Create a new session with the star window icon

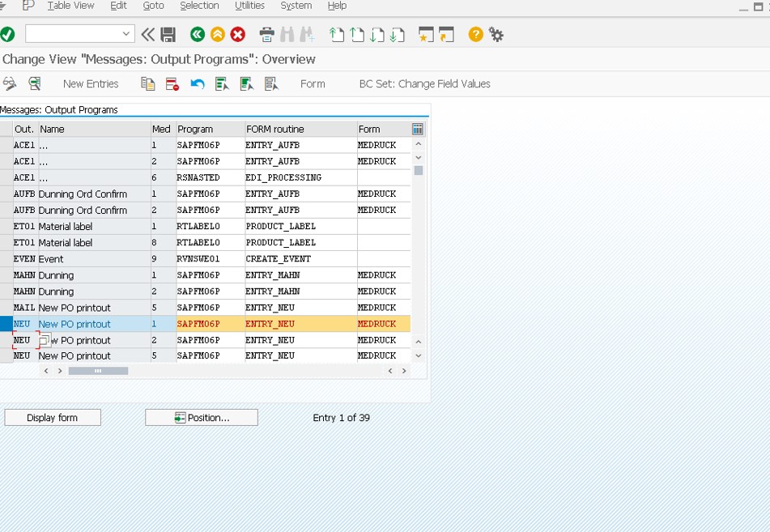tap(426, 34)
